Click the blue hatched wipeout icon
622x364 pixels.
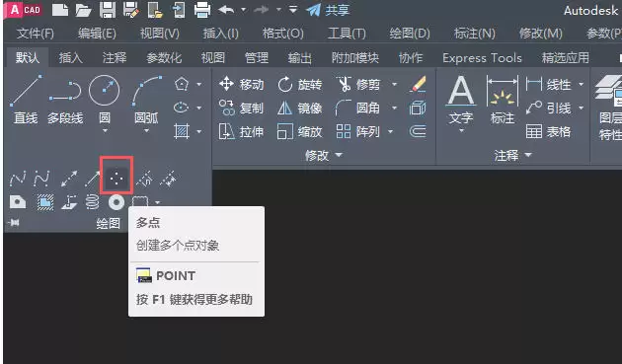(x=45, y=202)
